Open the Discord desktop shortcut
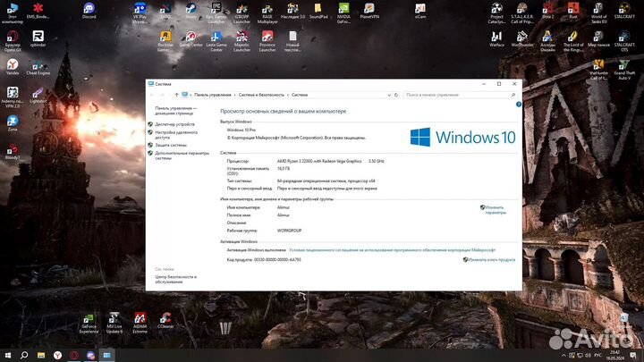Viewport: 644px width, 362px height. (89, 11)
